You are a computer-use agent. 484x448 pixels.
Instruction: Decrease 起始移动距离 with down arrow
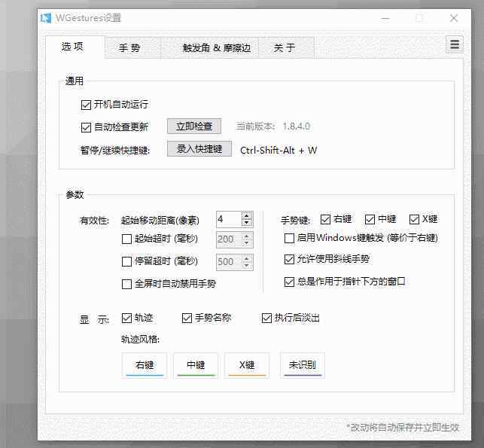coord(247,223)
